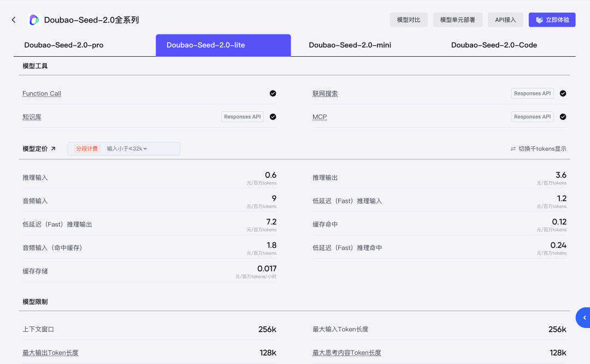Open the 模型定价 external link arrow
This screenshot has width=590, height=364.
click(53, 148)
